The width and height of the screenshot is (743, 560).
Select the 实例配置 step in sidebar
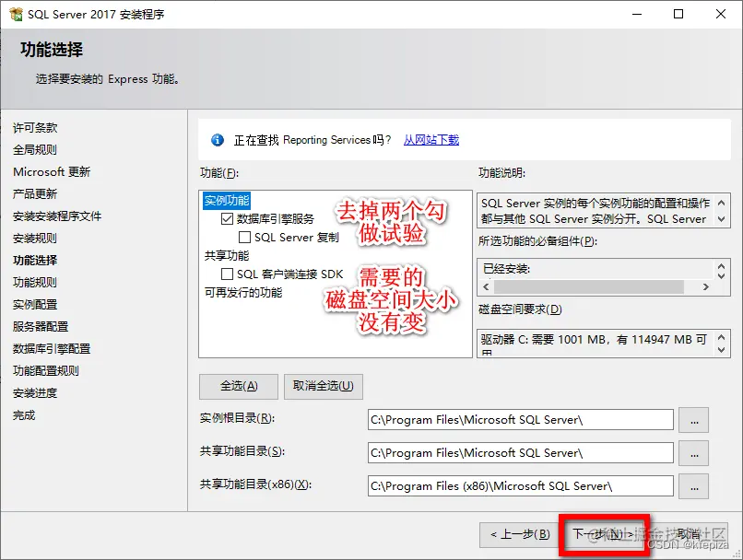pyautogui.click(x=35, y=305)
